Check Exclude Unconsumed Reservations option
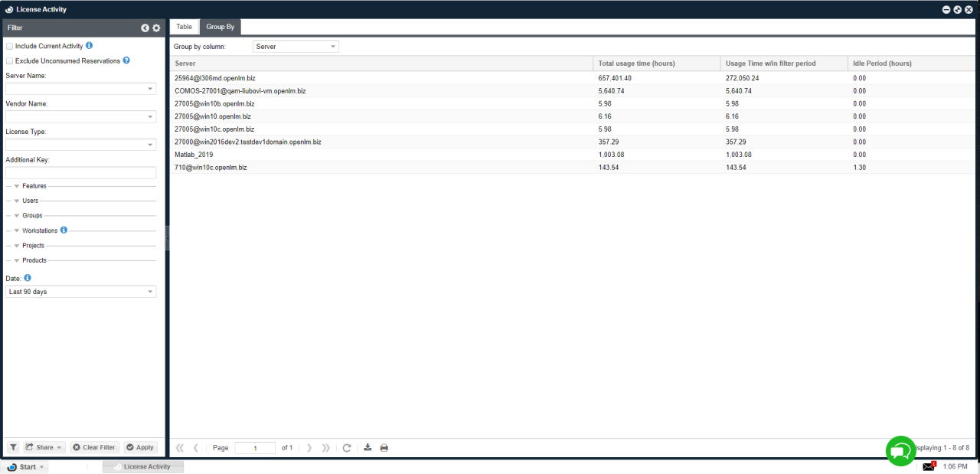 9,61
